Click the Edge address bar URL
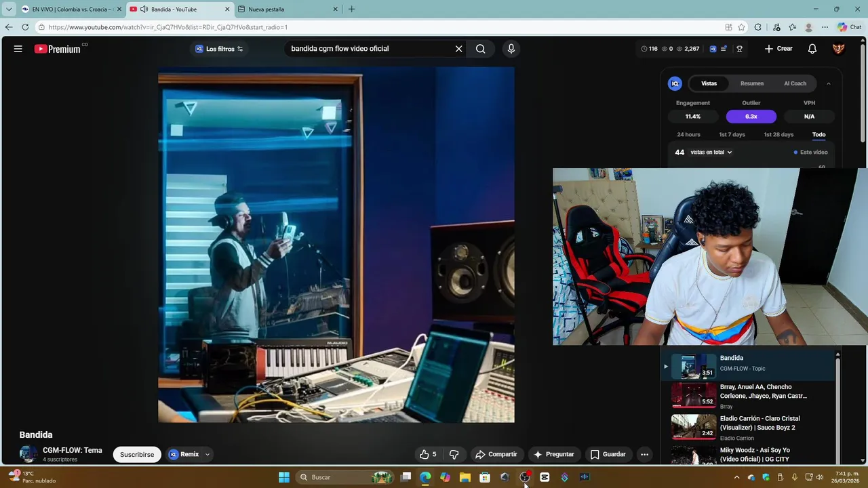Viewport: 868px width, 488px height. point(168,27)
